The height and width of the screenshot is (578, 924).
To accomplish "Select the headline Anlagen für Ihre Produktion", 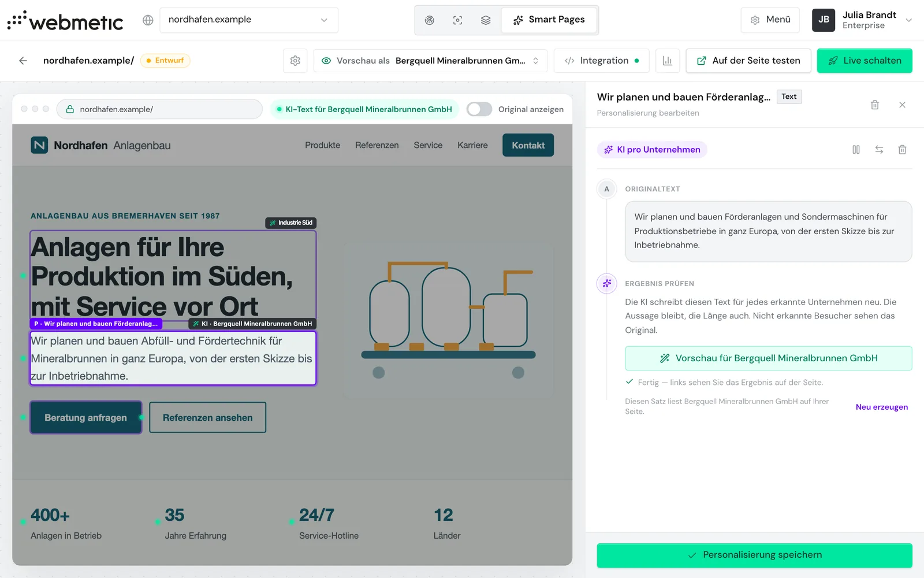I will pyautogui.click(x=173, y=276).
